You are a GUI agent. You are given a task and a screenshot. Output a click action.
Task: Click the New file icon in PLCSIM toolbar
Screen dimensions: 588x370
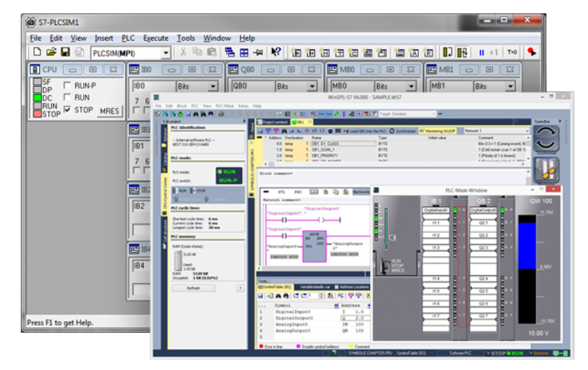click(x=37, y=53)
